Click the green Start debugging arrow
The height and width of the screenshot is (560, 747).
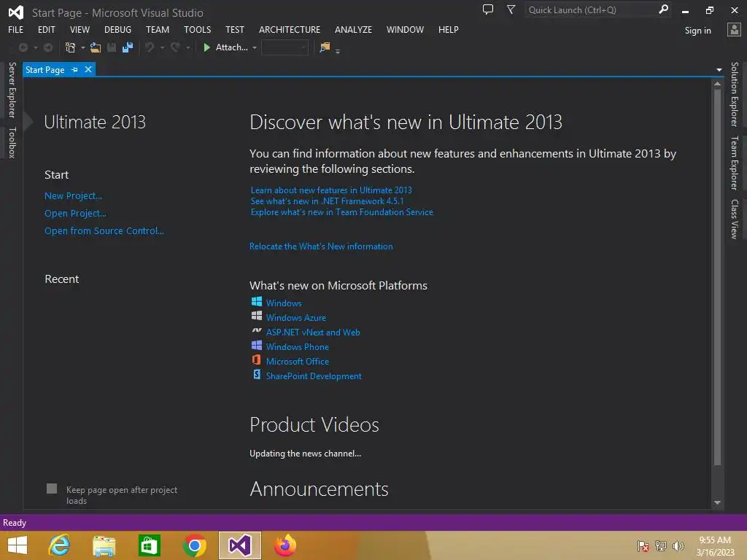[x=206, y=47]
